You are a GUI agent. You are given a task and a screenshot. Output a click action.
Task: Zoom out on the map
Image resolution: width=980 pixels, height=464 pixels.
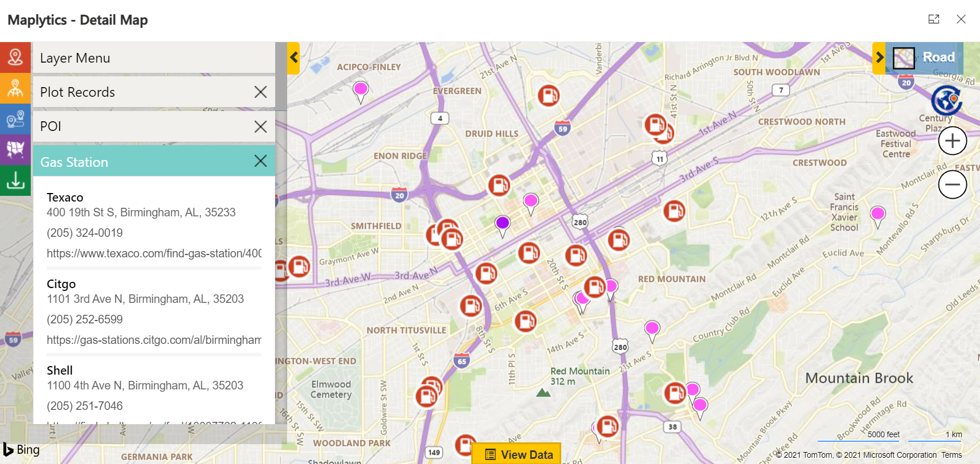[x=953, y=184]
